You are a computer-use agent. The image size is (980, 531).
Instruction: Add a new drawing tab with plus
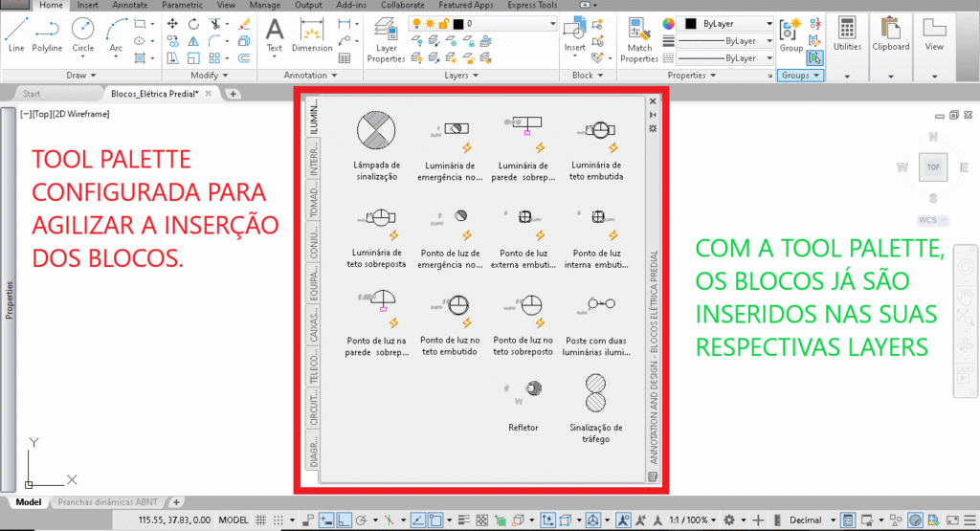click(234, 94)
